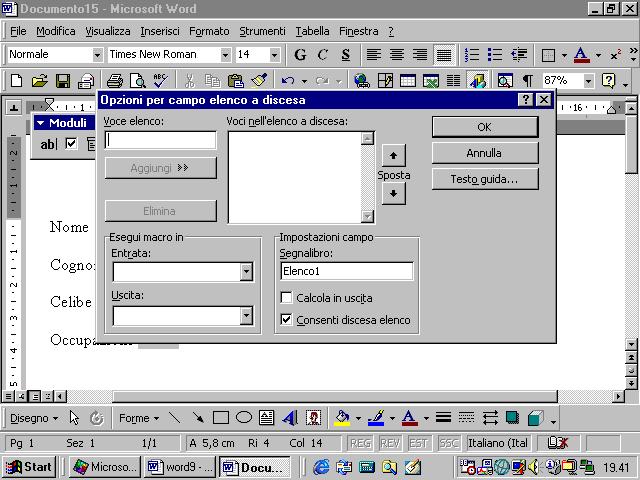Viewport: 640px width, 480px height.
Task: Click the Insert Excel worksheet icon
Action: coord(431,81)
